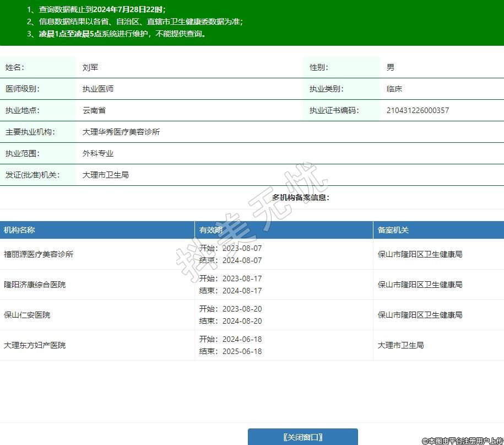Click the 大理东方妇产医院 entry

point(35,345)
